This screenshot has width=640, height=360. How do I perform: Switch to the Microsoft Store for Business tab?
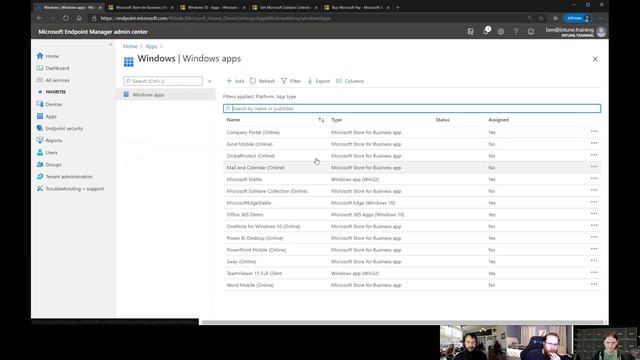coord(141,7)
